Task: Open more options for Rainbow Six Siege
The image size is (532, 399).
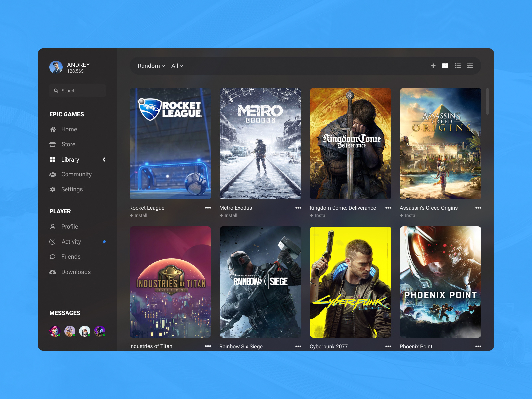Action: click(x=298, y=346)
